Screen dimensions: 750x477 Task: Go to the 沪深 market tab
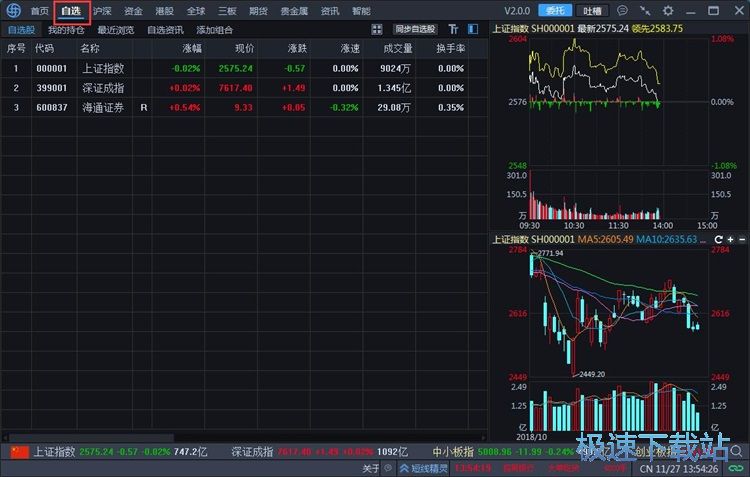coord(102,11)
